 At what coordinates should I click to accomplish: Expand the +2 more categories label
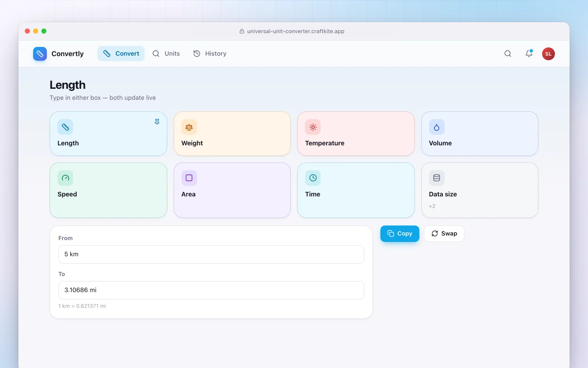432,206
